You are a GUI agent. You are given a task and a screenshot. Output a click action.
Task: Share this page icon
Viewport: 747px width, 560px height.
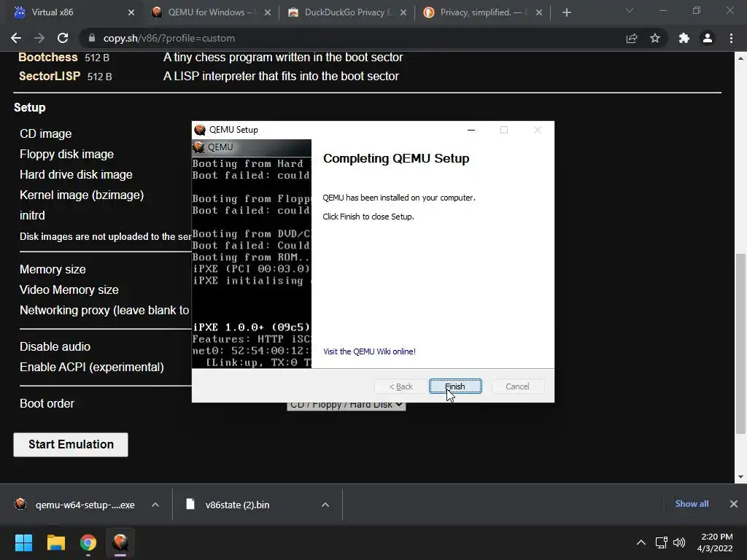[632, 38]
